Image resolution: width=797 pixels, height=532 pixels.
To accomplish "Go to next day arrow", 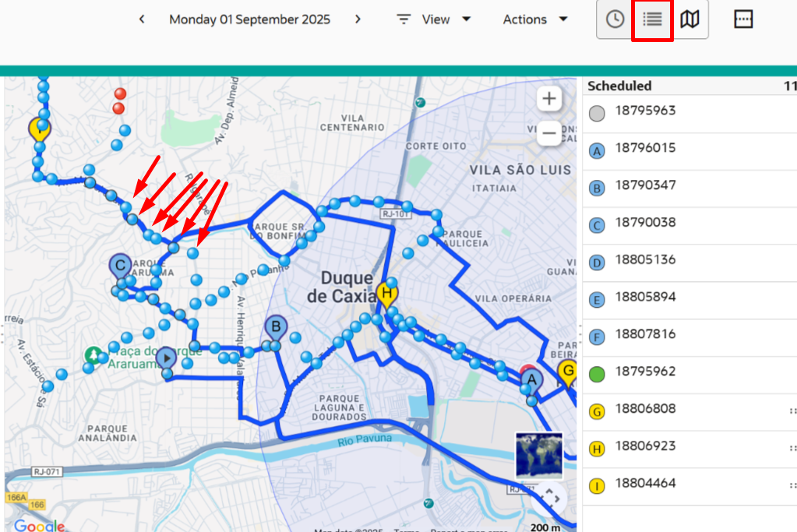I will click(358, 19).
